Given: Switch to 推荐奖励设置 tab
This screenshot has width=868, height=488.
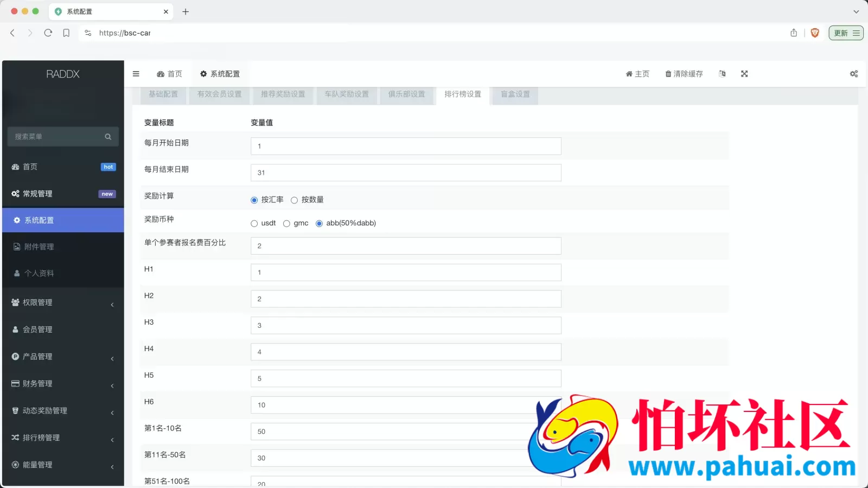Looking at the screenshot, I should [x=283, y=94].
